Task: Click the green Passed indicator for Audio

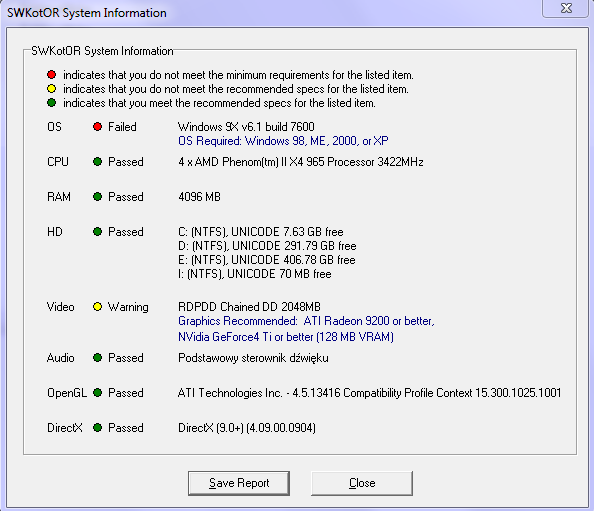Action: click(97, 358)
